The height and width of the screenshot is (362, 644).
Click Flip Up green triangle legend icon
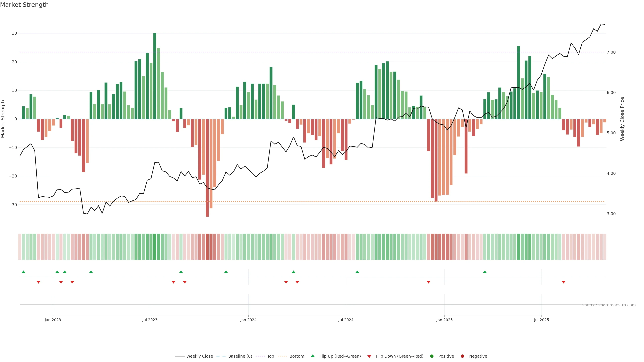coord(312,356)
